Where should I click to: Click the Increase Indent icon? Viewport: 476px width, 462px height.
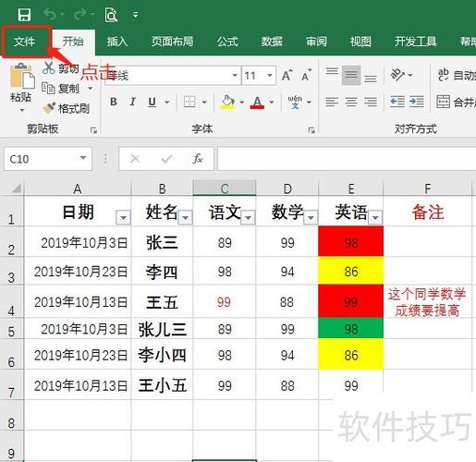point(417,102)
